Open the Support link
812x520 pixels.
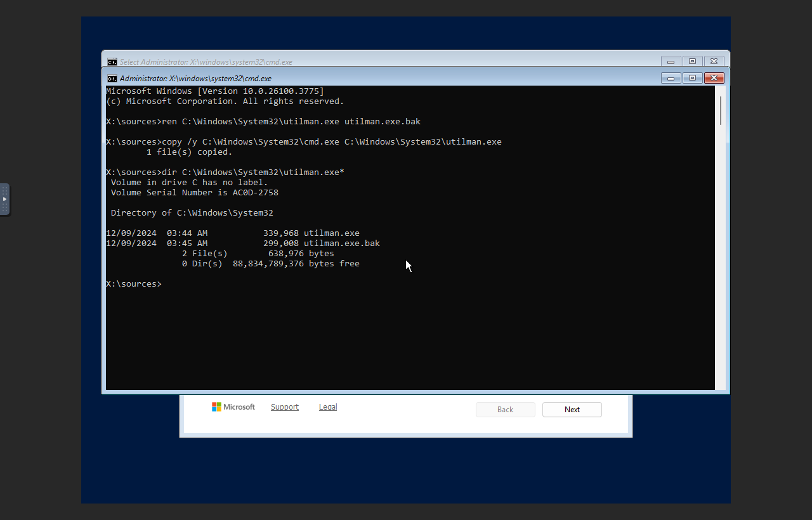tap(285, 407)
